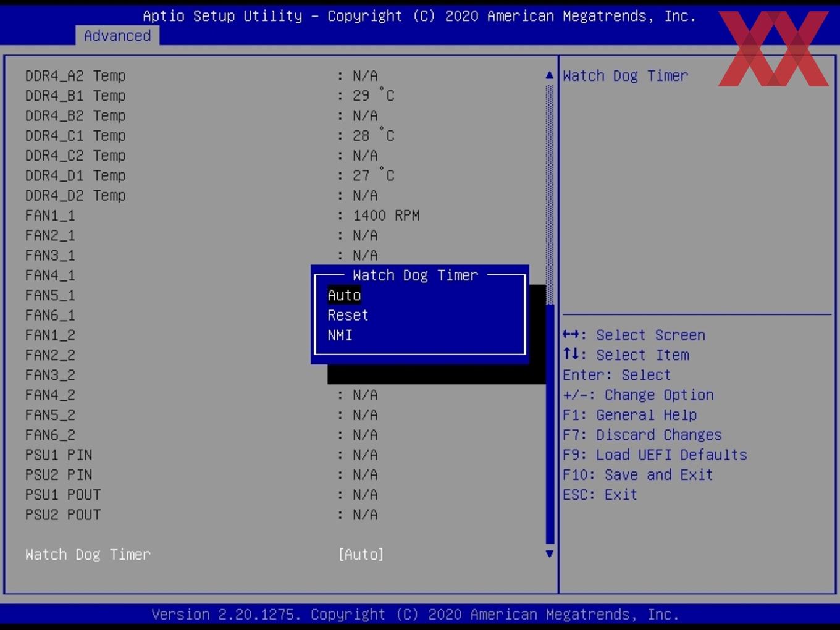
Task: Click the Select Screen key hint
Action: [634, 335]
